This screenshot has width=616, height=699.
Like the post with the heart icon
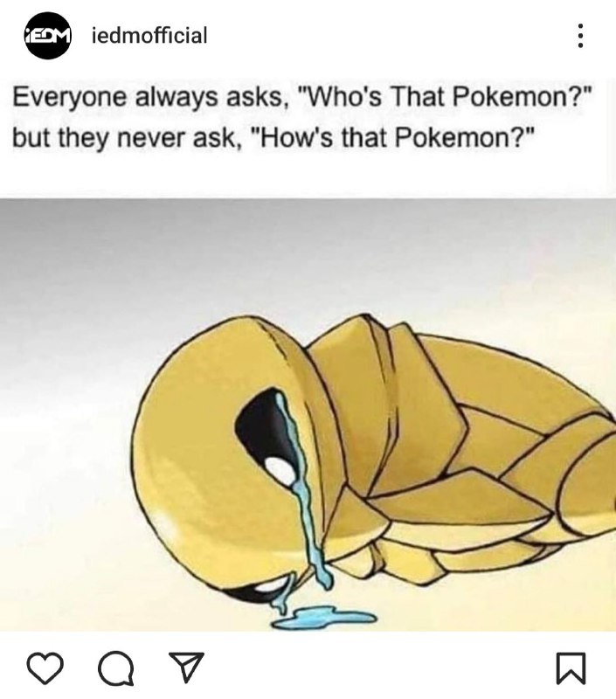45,668
